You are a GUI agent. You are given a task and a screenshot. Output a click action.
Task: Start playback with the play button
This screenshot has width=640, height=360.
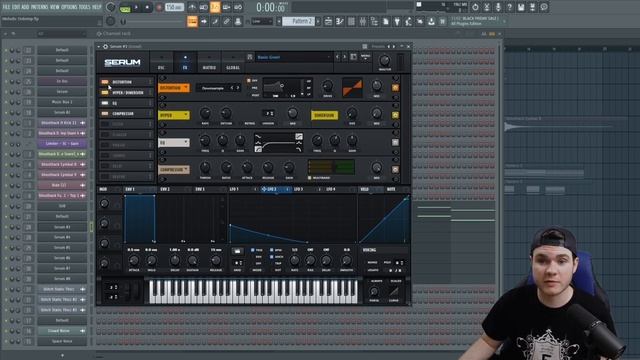(136, 7)
